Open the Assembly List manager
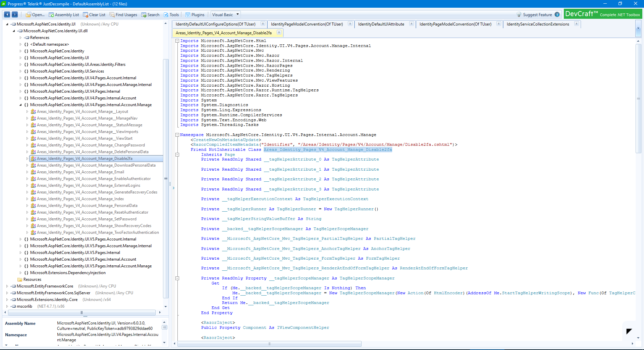 click(x=64, y=15)
